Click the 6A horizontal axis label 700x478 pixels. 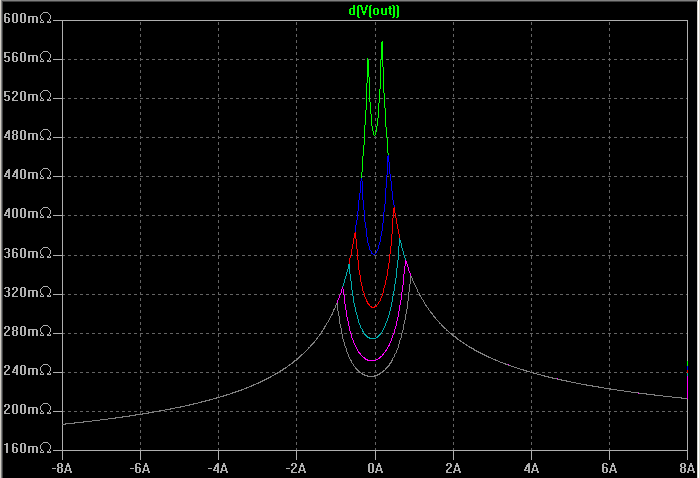coord(609,468)
